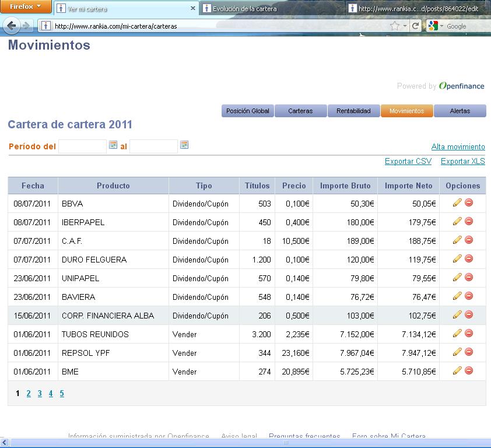
Task: Open calendar picker for period end date
Action: pyautogui.click(x=184, y=145)
